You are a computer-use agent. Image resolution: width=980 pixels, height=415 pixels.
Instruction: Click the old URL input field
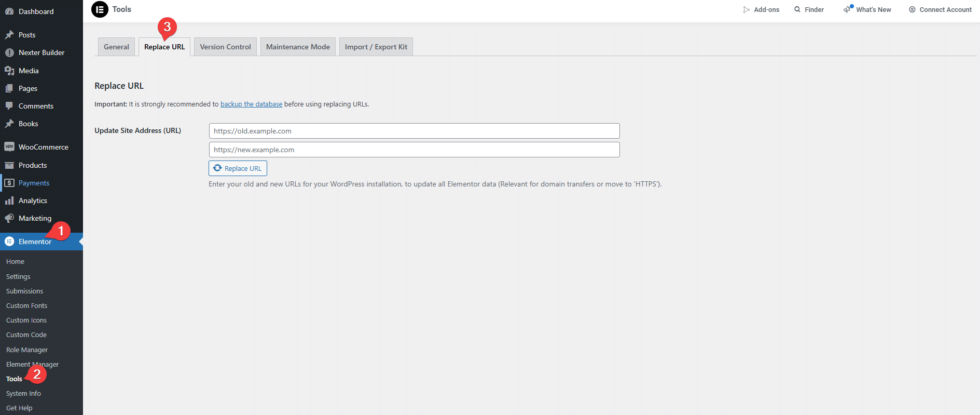pos(414,131)
